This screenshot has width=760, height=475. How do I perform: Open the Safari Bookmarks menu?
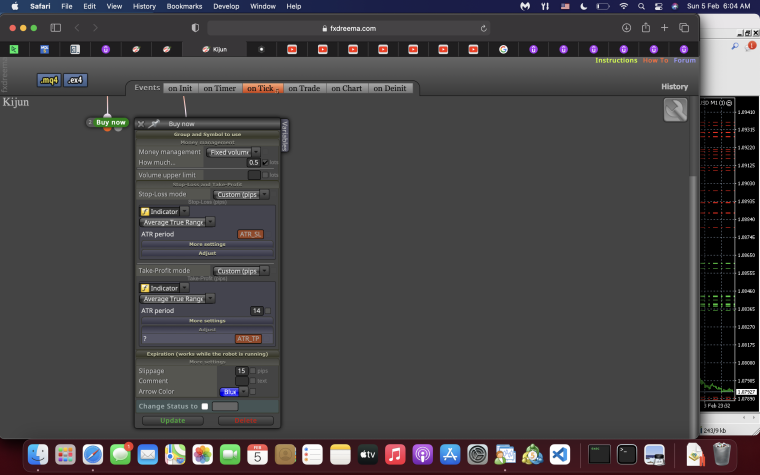[x=184, y=6]
